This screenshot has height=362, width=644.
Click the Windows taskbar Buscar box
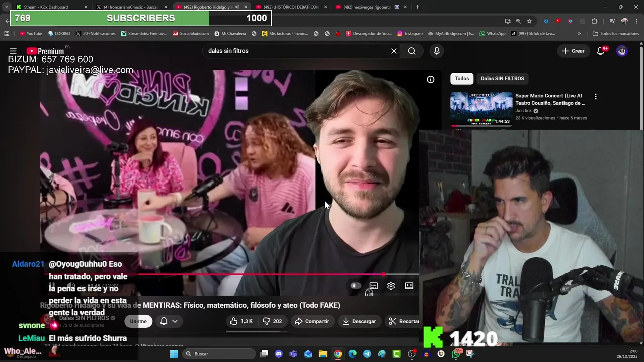(218, 354)
